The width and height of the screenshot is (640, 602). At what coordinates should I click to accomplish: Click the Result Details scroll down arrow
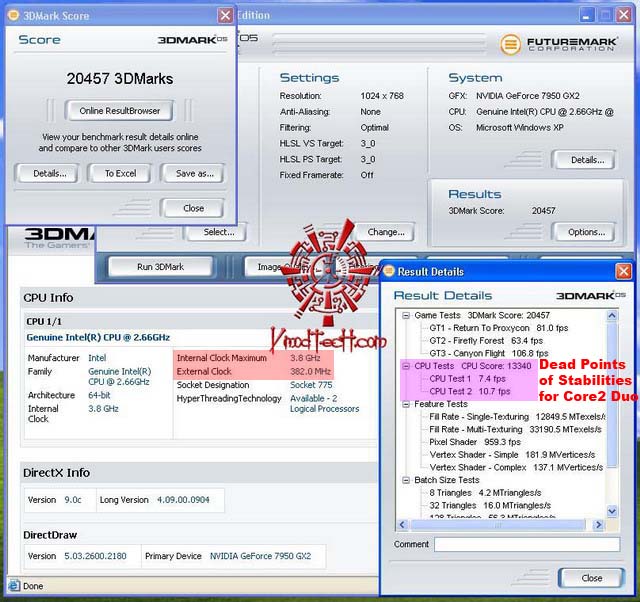point(611,511)
